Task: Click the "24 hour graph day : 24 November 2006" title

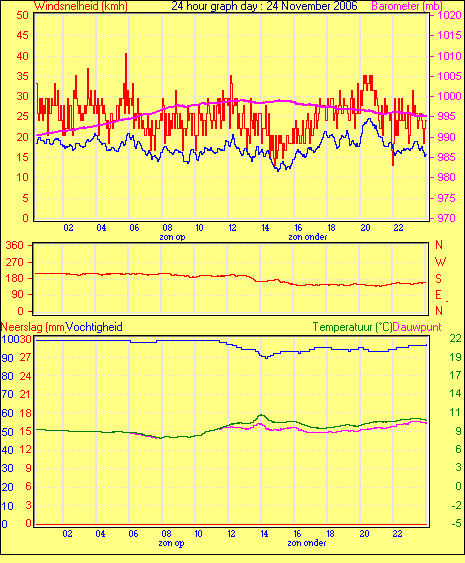Action: pyautogui.click(x=264, y=6)
